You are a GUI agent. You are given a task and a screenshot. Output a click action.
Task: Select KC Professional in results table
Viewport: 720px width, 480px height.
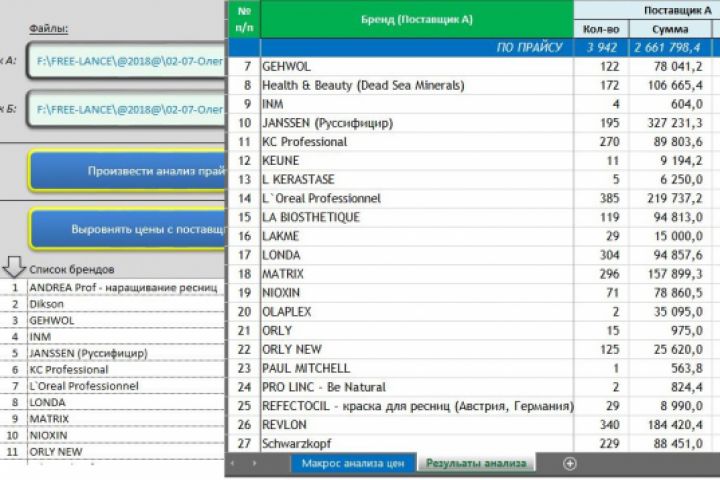click(x=417, y=142)
